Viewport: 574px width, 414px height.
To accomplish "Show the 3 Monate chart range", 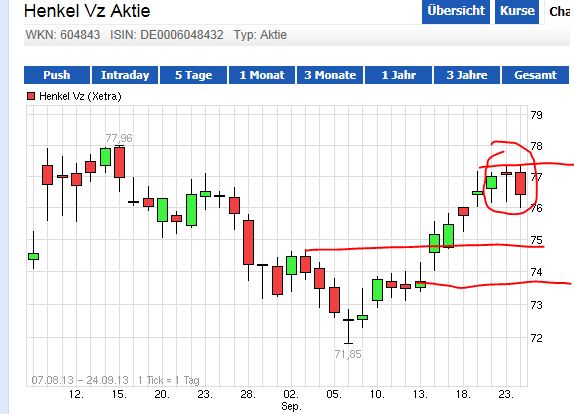I will pos(330,75).
